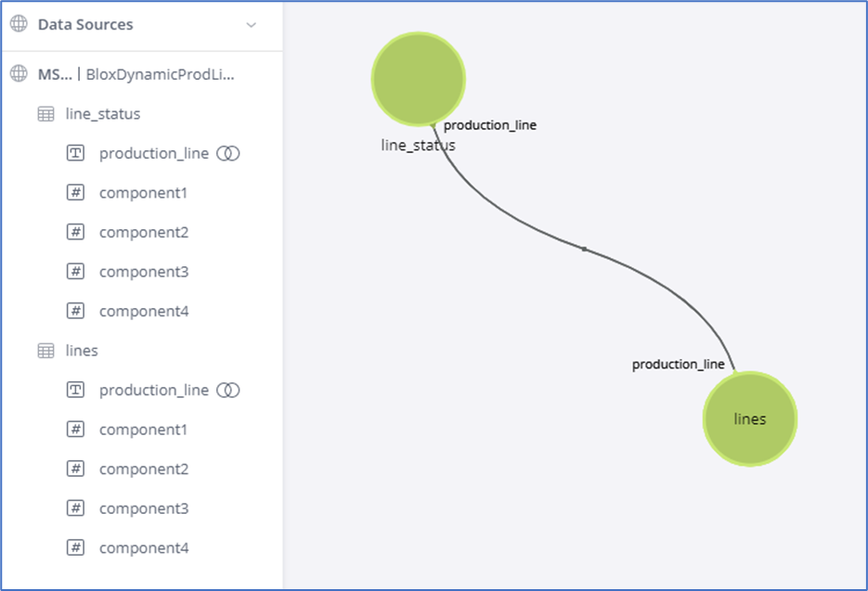Click relationship icon on line_status production_line

coord(227,153)
